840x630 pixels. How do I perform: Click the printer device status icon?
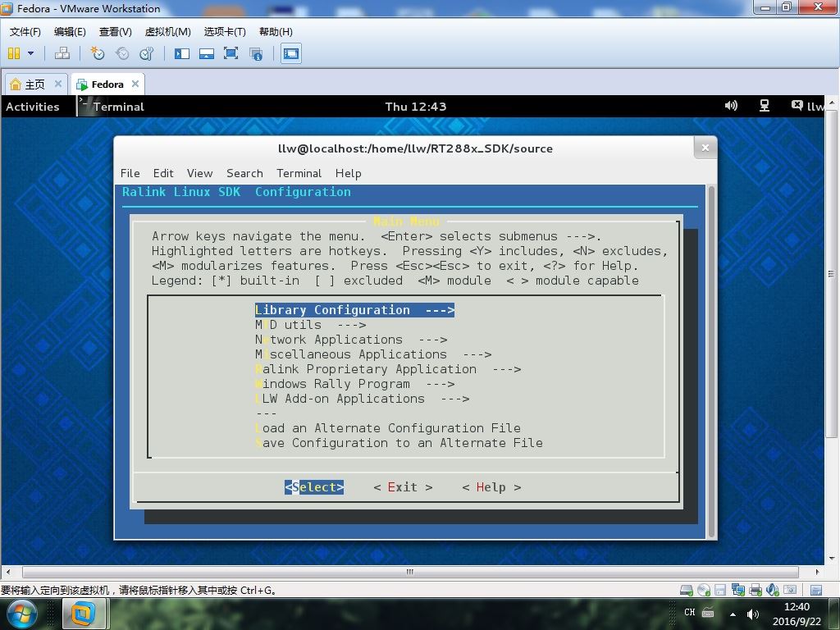[756, 591]
